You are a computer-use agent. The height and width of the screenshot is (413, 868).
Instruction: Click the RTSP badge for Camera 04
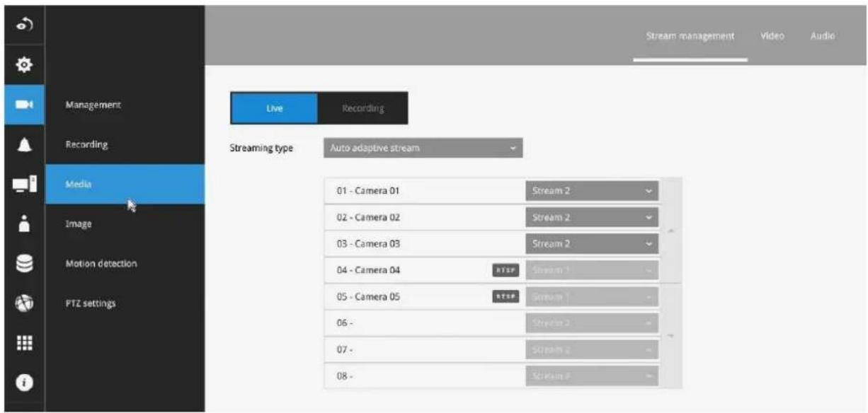506,270
